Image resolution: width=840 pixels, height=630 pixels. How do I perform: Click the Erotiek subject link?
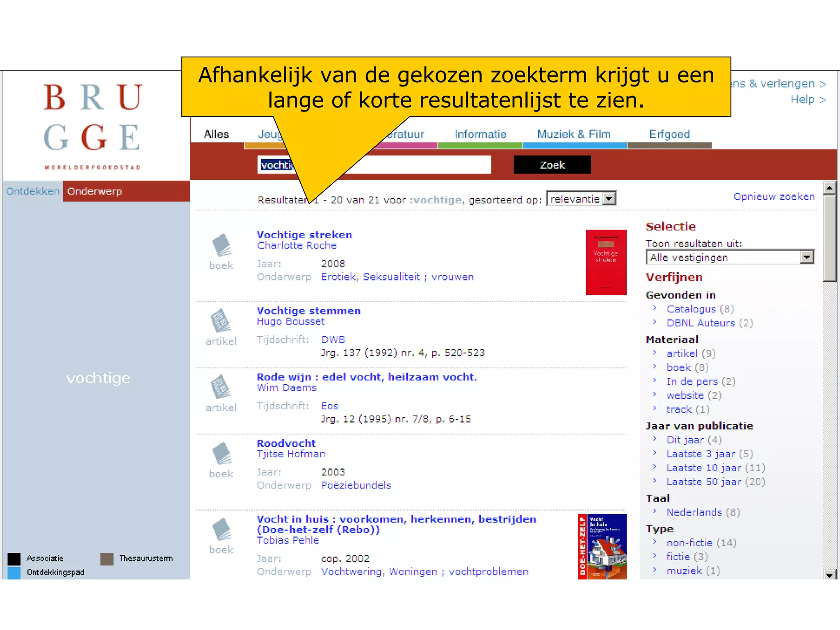(338, 277)
